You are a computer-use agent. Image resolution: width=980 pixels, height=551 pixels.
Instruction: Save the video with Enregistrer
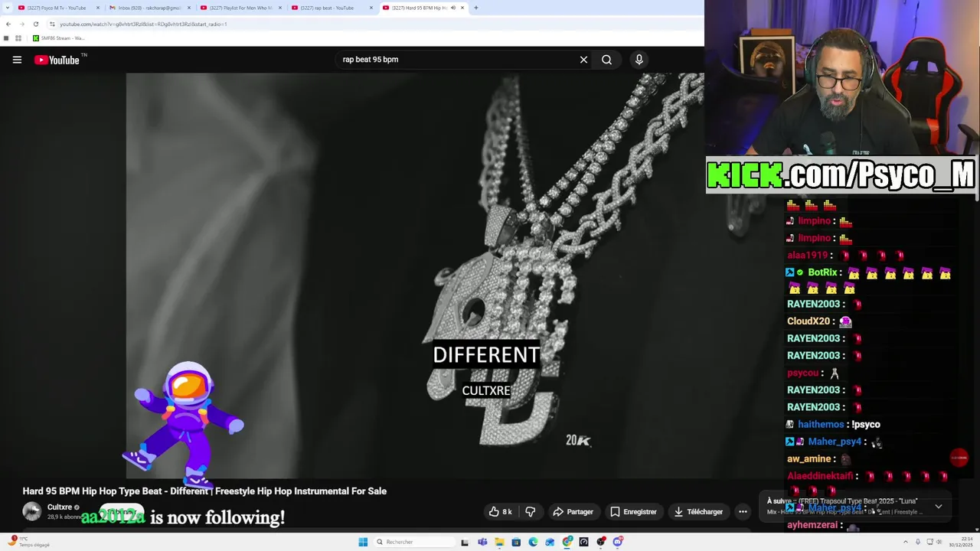pyautogui.click(x=633, y=511)
